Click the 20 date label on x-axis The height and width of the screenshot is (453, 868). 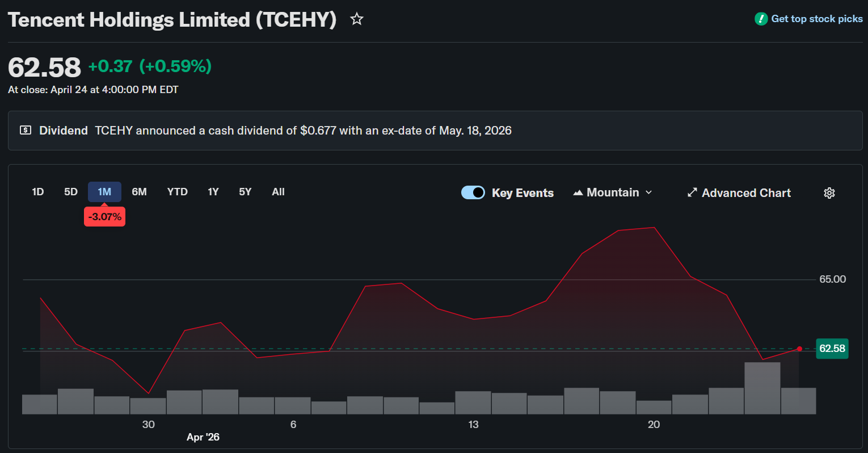[x=654, y=425]
